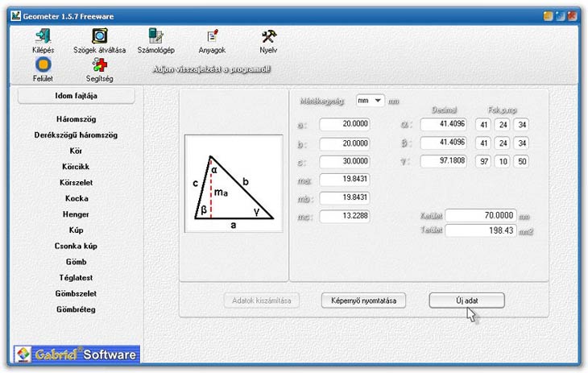This screenshot has height=373, width=588.
Task: Choose Gömbréteg shape option
Action: (x=77, y=309)
